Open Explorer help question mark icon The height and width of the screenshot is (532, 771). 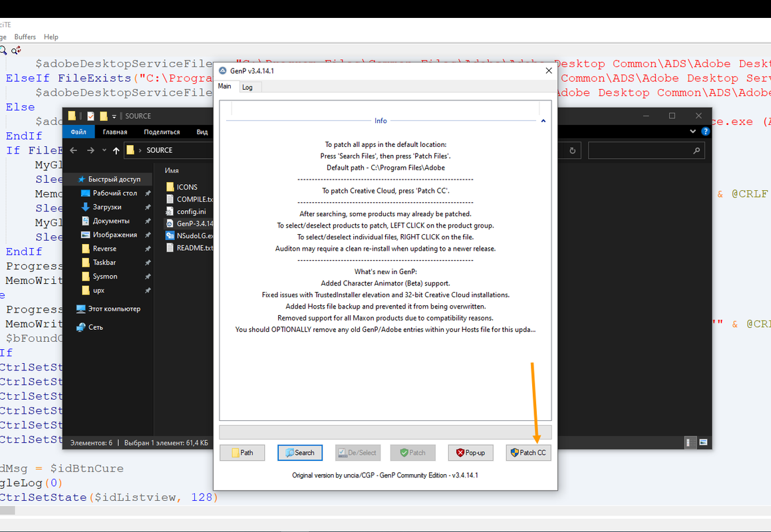click(x=705, y=131)
